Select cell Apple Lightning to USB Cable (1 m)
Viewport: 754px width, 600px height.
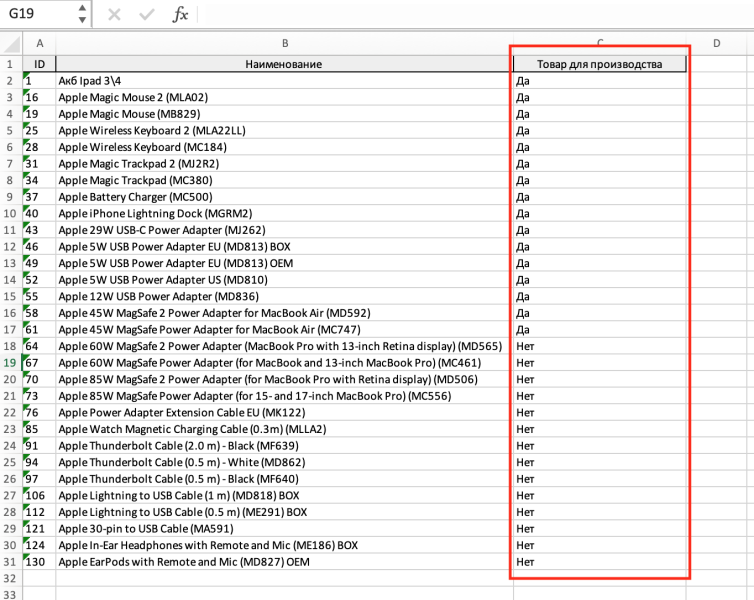(285, 495)
